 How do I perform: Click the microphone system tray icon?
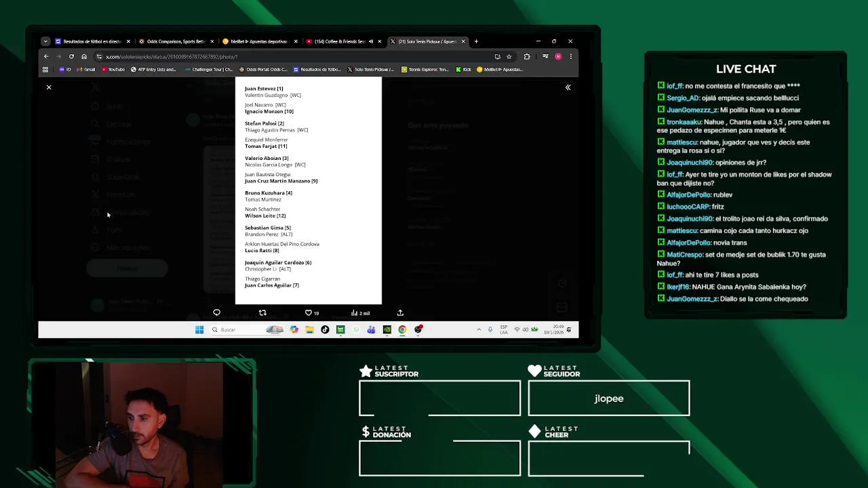pyautogui.click(x=490, y=329)
